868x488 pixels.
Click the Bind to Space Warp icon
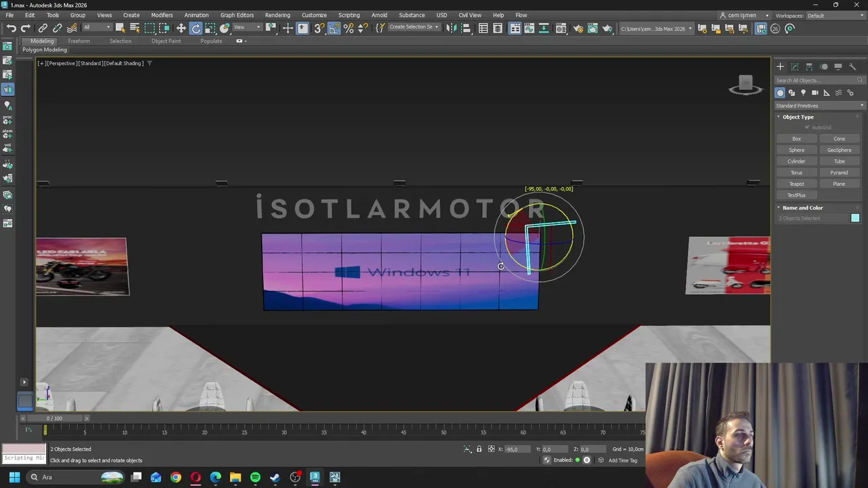(x=72, y=28)
